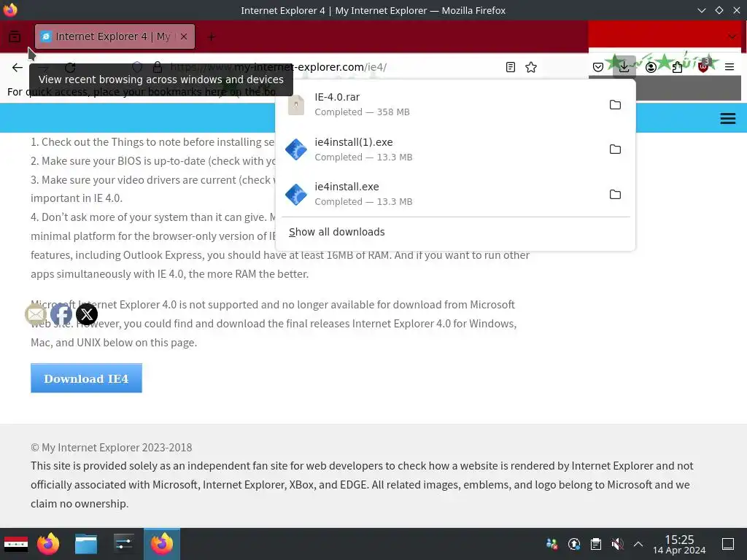
Task: Show IE-4.0.rar in its folder
Action: pyautogui.click(x=615, y=104)
